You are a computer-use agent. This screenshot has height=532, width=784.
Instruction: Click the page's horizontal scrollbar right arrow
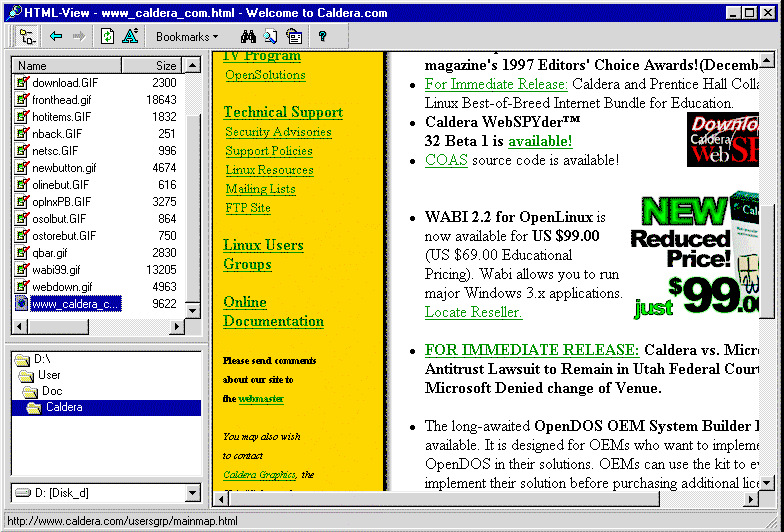pos(751,499)
